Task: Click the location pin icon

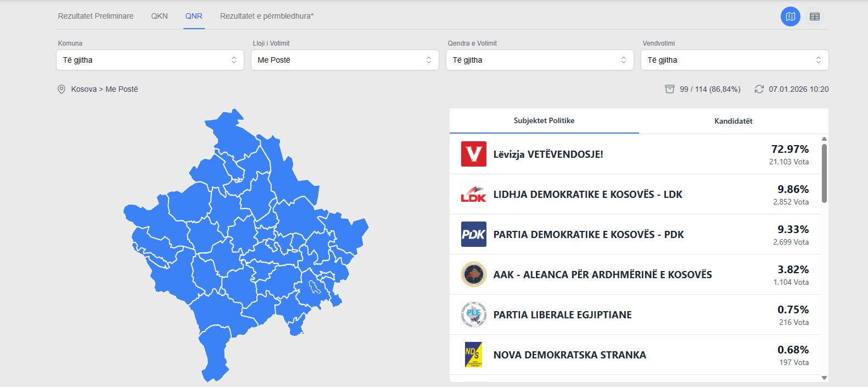Action: [61, 89]
